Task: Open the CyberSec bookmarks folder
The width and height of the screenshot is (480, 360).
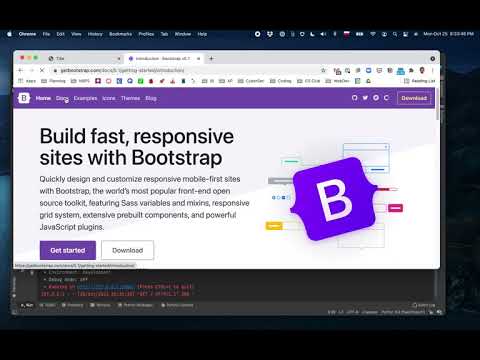Action: coord(251,81)
